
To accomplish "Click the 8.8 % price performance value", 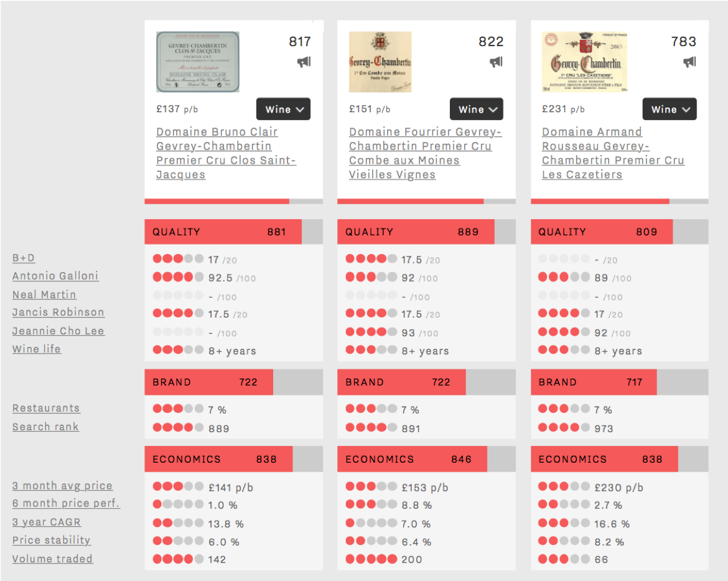I will (x=416, y=505).
